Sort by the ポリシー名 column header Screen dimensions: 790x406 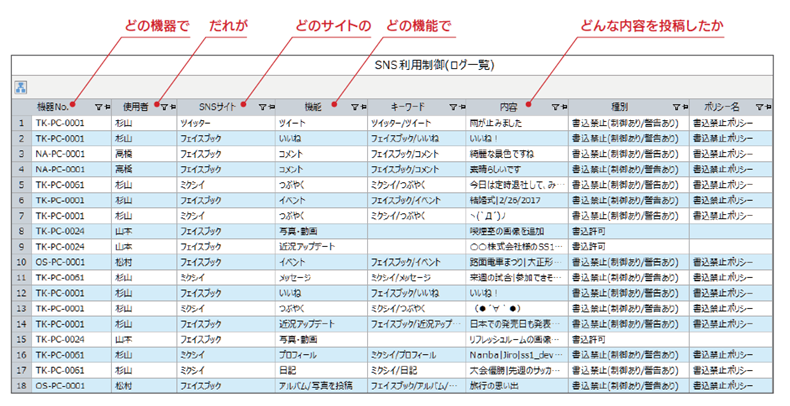coord(721,107)
